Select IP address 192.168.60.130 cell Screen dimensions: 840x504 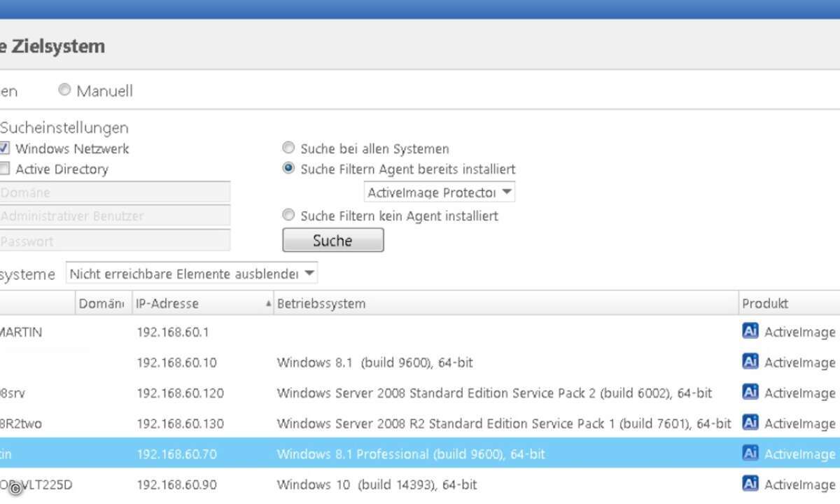coord(180,423)
